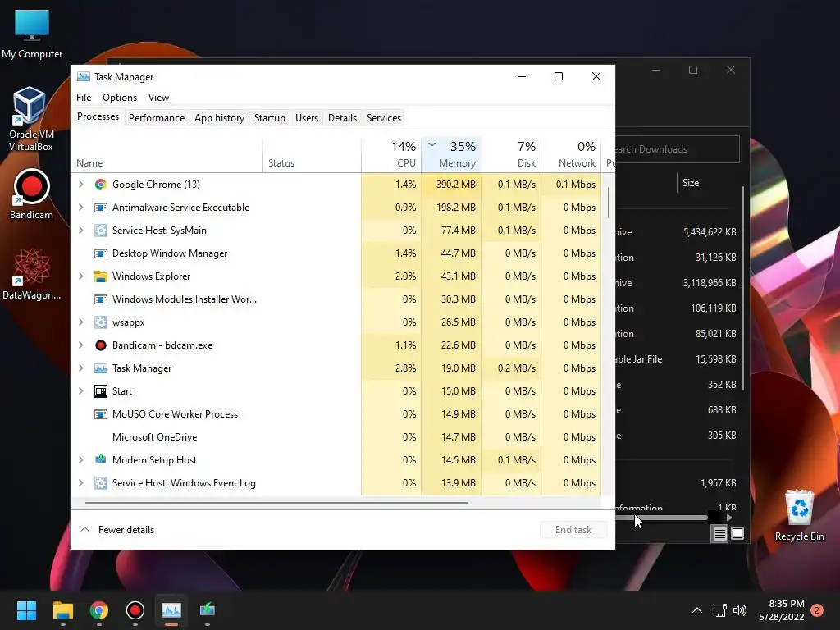Image resolution: width=840 pixels, height=630 pixels.
Task: Open Google Chrome from the taskbar
Action: click(x=99, y=610)
